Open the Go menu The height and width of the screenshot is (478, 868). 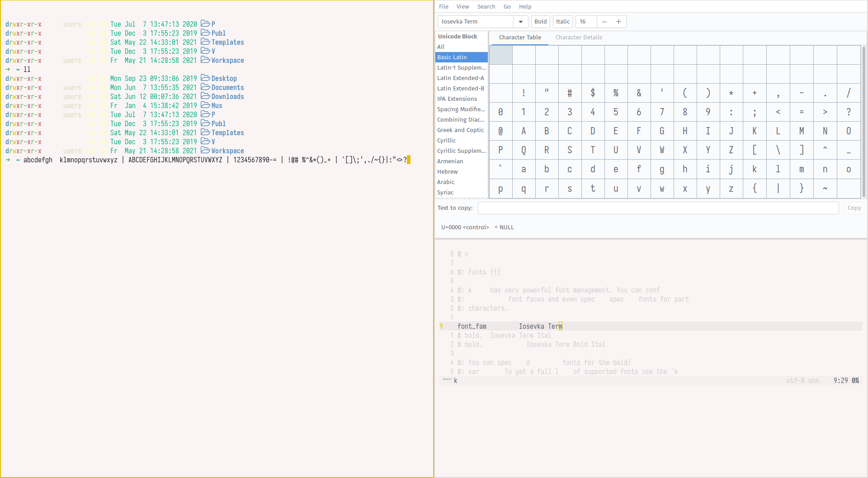click(507, 6)
